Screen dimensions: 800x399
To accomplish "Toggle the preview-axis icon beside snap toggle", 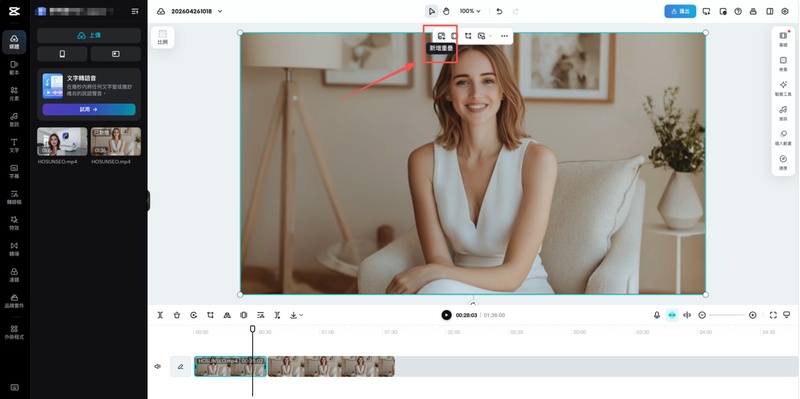I will click(x=687, y=315).
